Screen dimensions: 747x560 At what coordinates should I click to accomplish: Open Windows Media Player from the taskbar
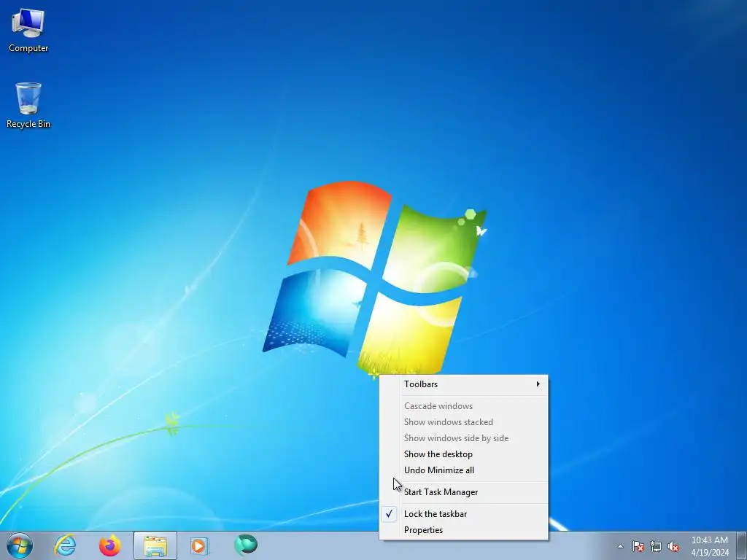click(x=200, y=545)
